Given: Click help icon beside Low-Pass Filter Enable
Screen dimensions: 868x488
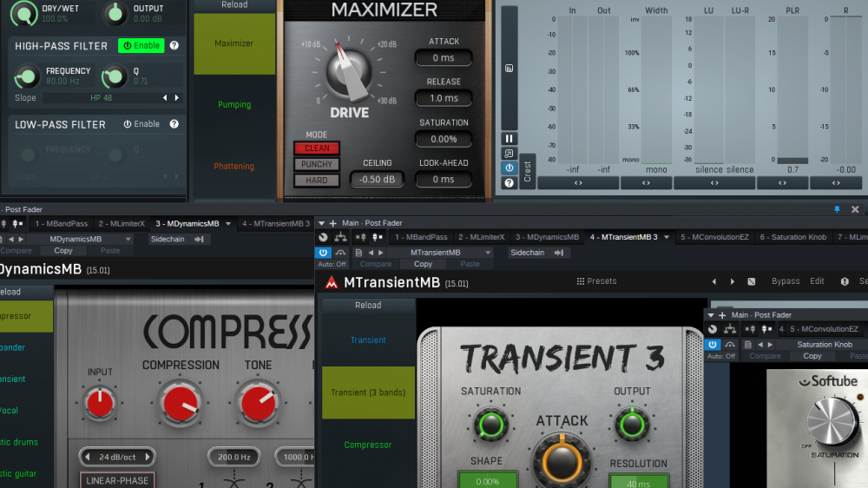Looking at the screenshot, I should click(x=174, y=124).
